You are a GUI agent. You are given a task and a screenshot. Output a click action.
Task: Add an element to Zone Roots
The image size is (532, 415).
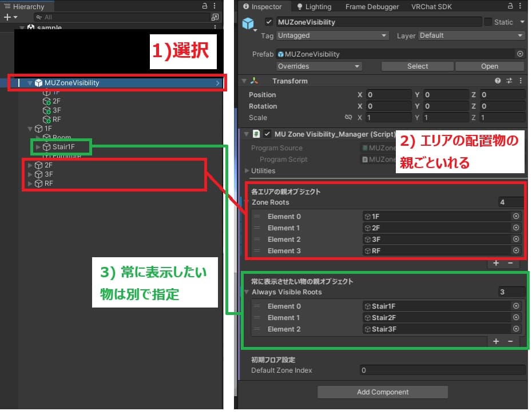(x=496, y=264)
